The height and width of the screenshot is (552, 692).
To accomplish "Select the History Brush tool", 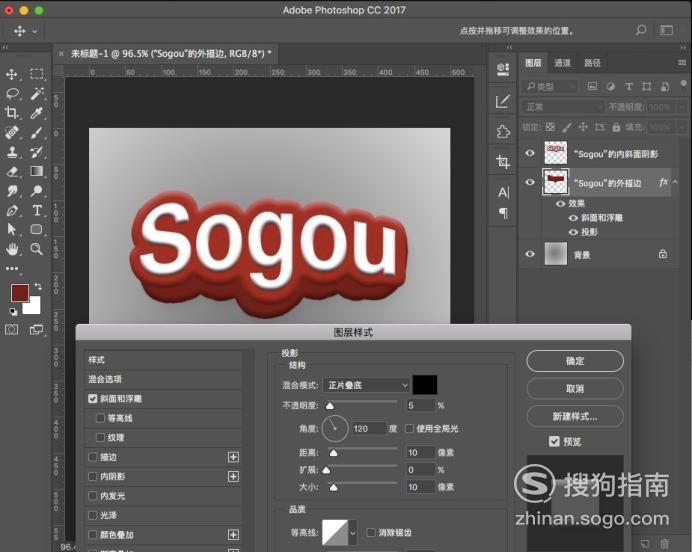I will (37, 152).
